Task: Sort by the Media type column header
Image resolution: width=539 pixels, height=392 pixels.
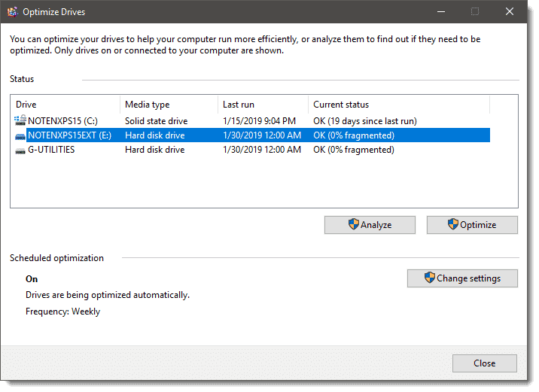Action: (x=169, y=105)
